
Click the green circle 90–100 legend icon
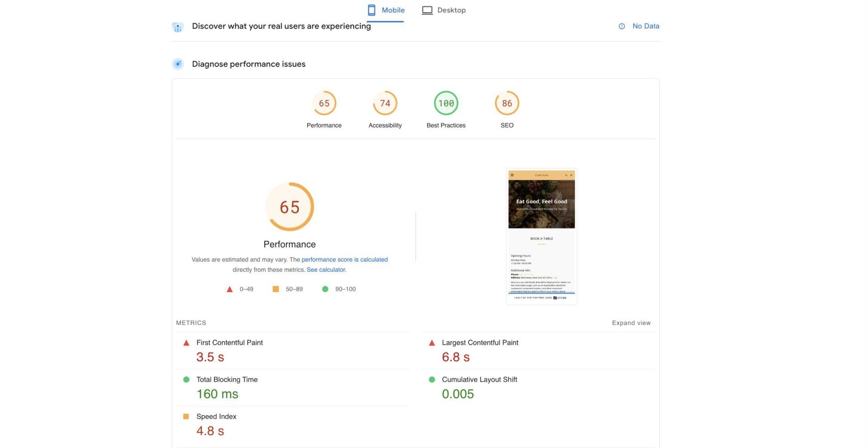[325, 289]
